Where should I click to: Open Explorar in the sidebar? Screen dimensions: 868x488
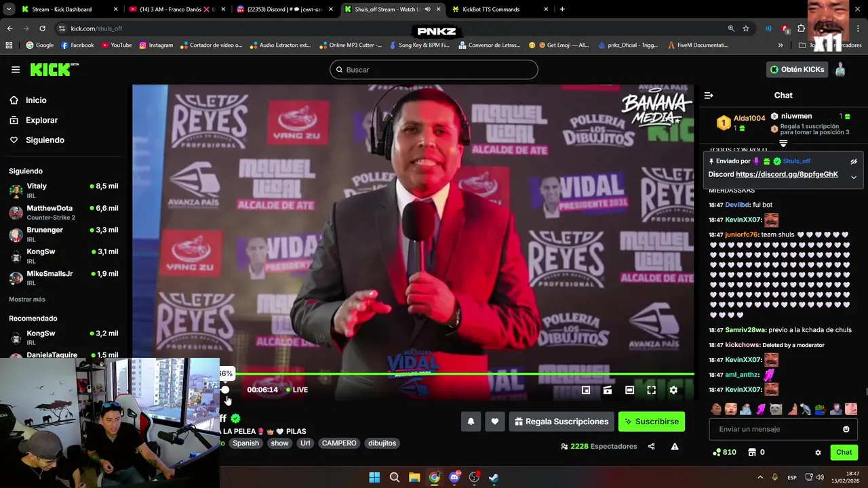(x=34, y=120)
